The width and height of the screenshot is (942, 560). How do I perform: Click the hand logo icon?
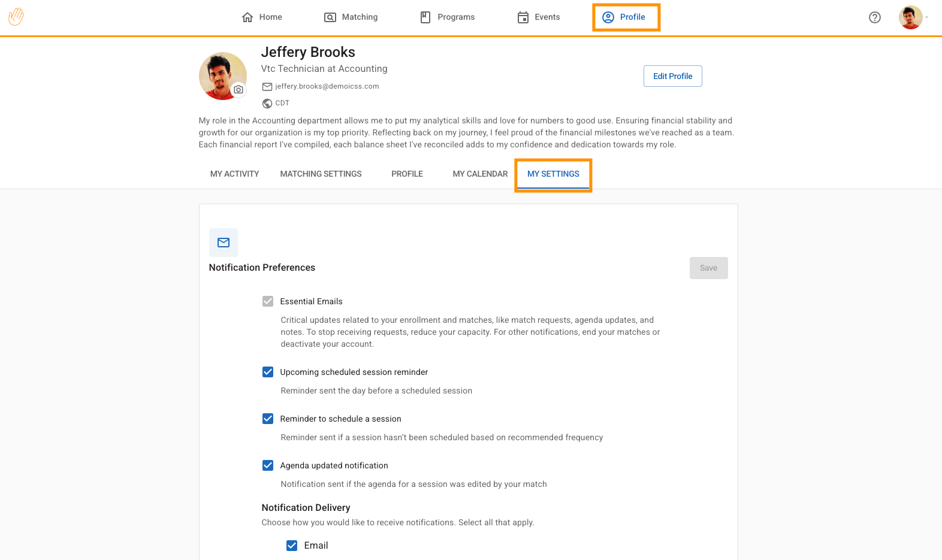coord(16,17)
